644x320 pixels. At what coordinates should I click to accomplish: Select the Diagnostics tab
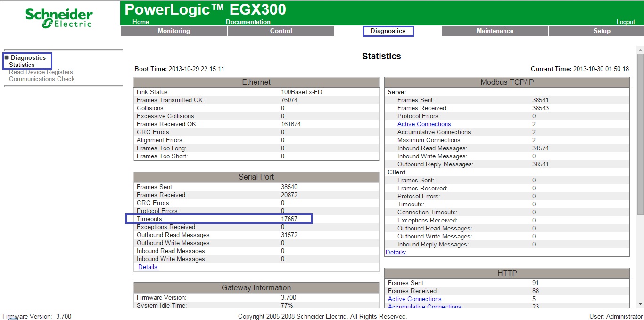(388, 31)
